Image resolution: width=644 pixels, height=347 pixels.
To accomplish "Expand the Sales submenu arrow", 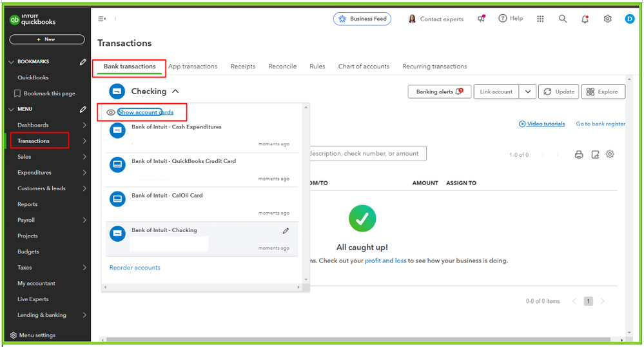I will [84, 157].
